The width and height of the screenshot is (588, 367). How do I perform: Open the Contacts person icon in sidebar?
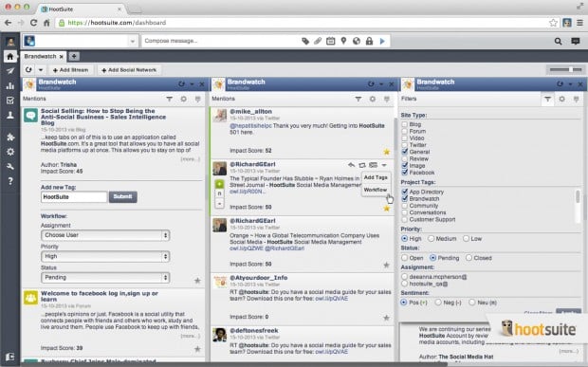point(10,115)
